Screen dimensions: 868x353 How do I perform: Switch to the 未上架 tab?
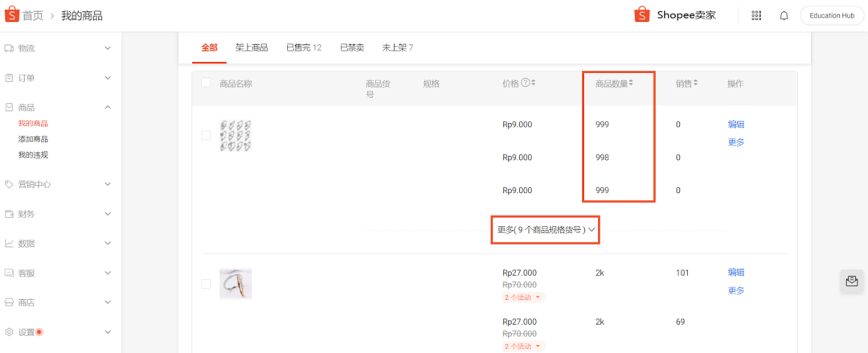pyautogui.click(x=397, y=47)
